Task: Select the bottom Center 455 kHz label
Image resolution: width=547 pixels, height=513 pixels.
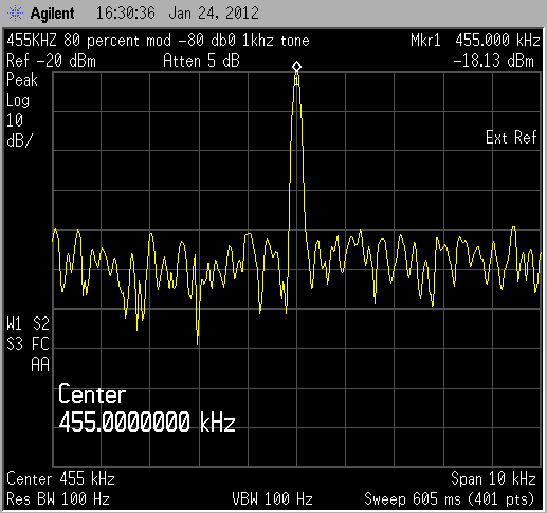Action: coord(60,479)
